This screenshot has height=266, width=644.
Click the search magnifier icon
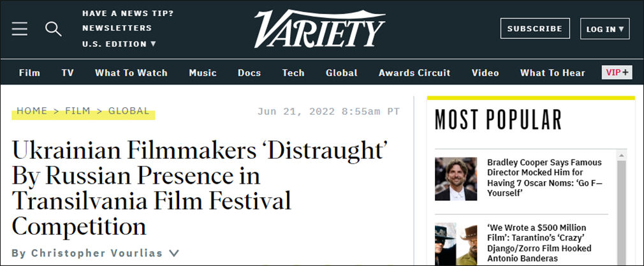coord(54,29)
